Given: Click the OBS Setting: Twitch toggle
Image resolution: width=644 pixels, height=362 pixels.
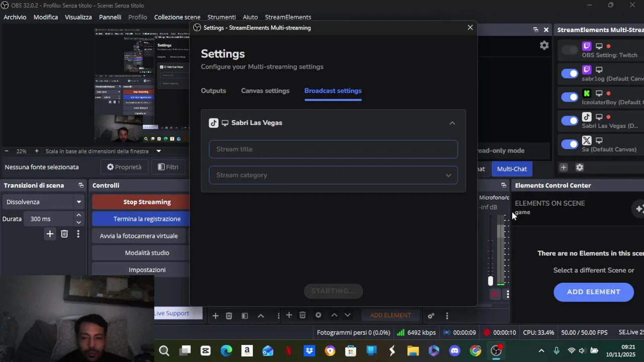Looking at the screenshot, I should pyautogui.click(x=570, y=50).
